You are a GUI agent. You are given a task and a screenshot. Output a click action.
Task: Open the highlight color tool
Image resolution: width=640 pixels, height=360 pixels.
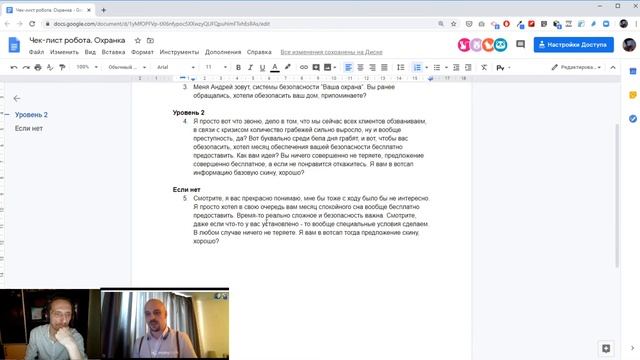pyautogui.click(x=287, y=67)
